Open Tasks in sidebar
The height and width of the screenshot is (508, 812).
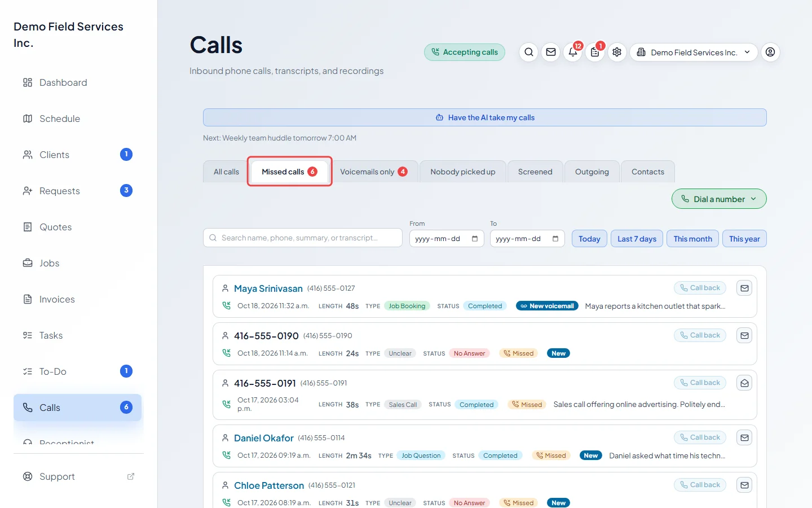coord(78,335)
